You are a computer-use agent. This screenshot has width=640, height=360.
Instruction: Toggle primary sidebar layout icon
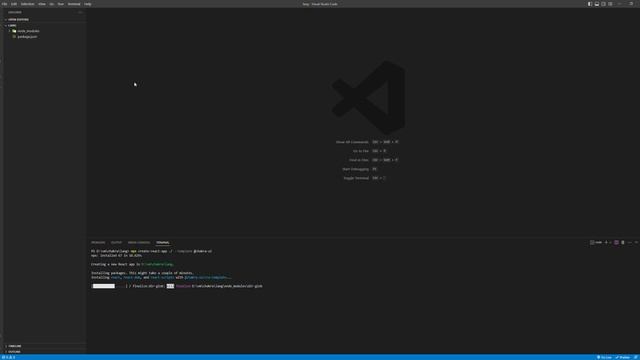[590, 4]
